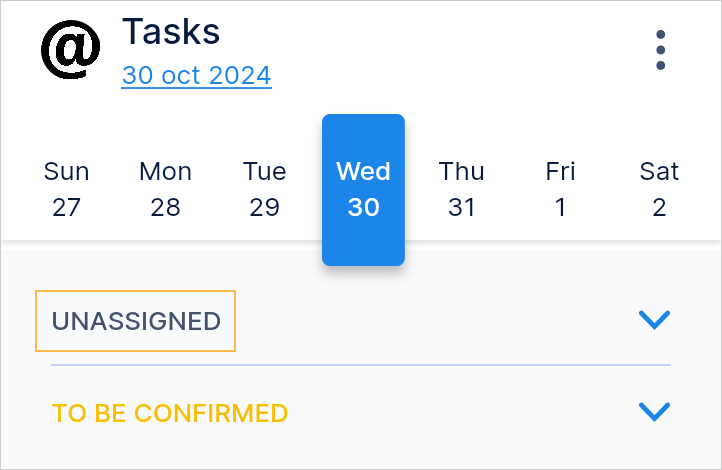Click the divider line under Unassigned
The width and height of the screenshot is (722, 470).
tap(360, 365)
